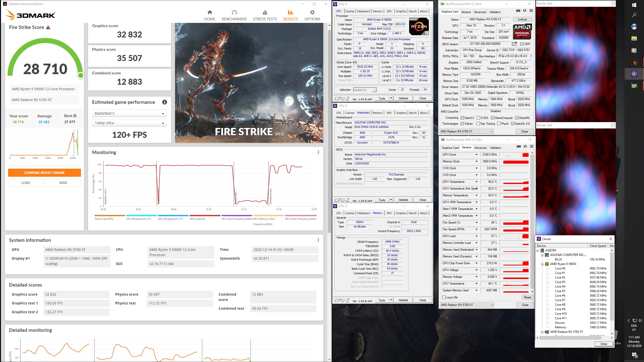
Task: Click the warning triangle beside Fire Strike Score
Action: coord(48,27)
